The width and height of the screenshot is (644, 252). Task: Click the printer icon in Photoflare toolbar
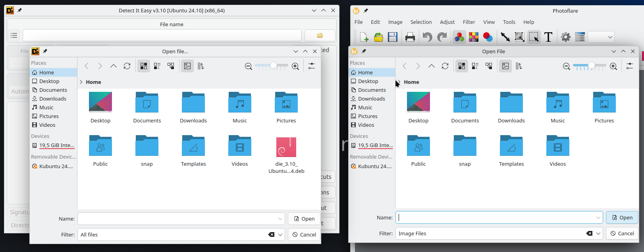click(410, 37)
